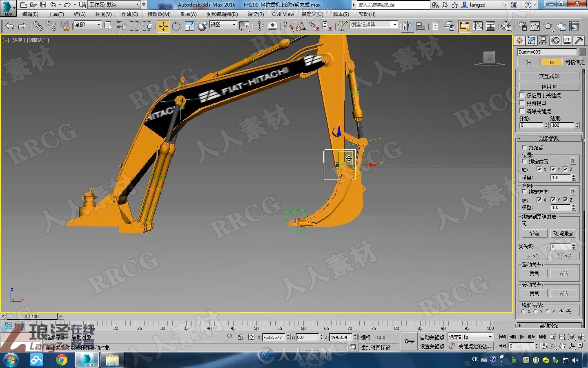Choose the Select Object tool
Viewport: 588px width, 368px height.
coord(108,26)
